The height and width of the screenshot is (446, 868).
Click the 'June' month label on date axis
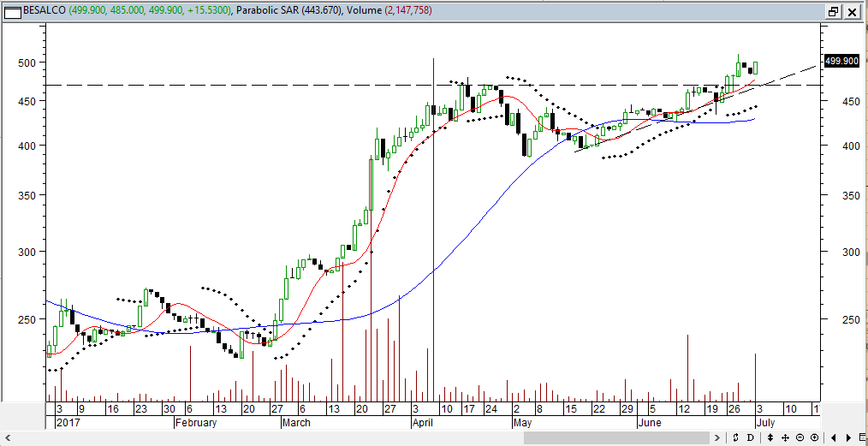pos(649,423)
